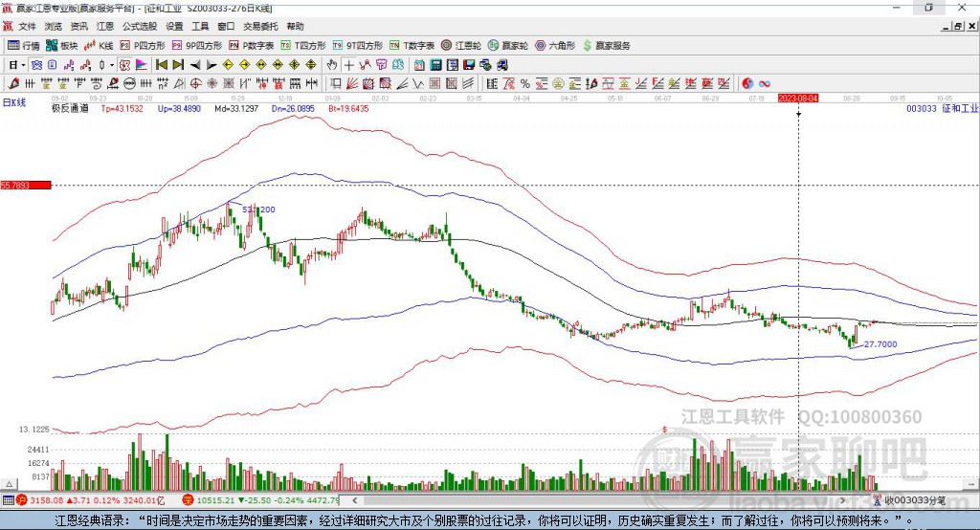
Task: Open the 浏览 menu
Action: coord(54,26)
